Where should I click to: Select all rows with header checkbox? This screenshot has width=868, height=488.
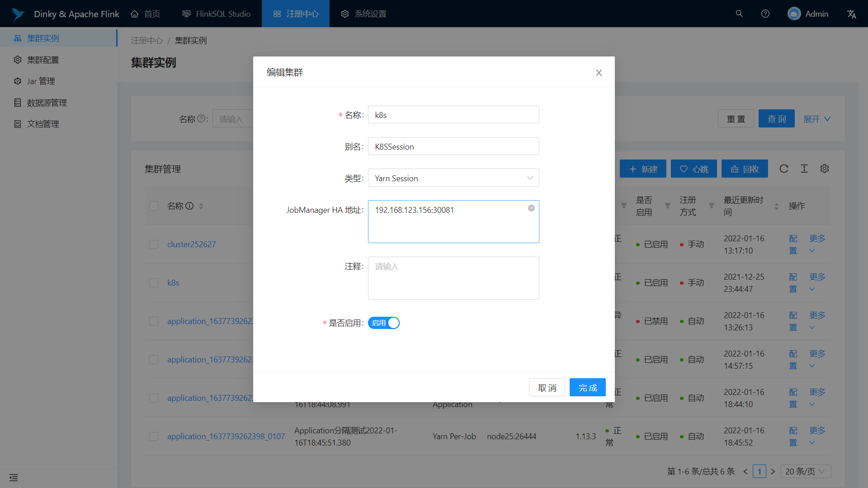[154, 206]
